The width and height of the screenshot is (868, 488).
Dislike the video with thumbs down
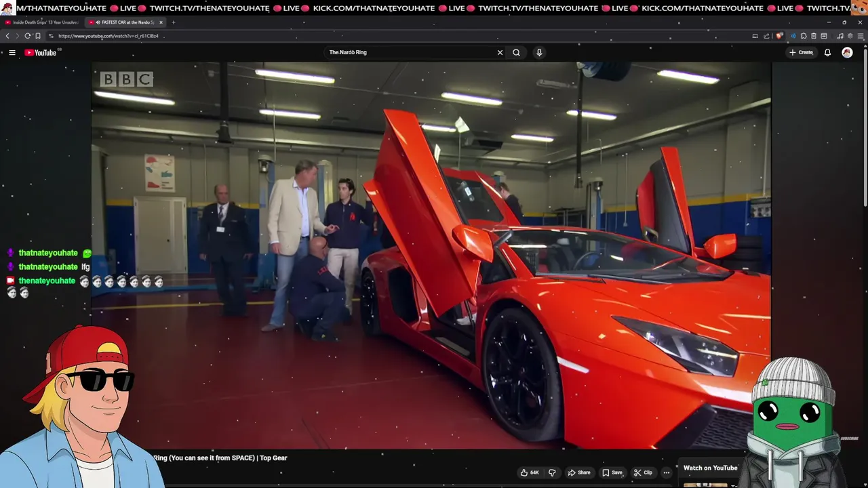pos(552,472)
